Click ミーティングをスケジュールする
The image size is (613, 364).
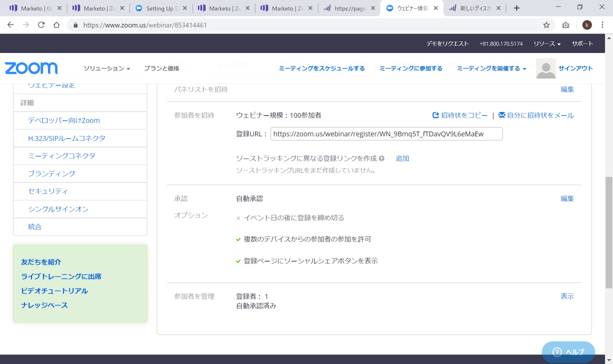(x=322, y=68)
